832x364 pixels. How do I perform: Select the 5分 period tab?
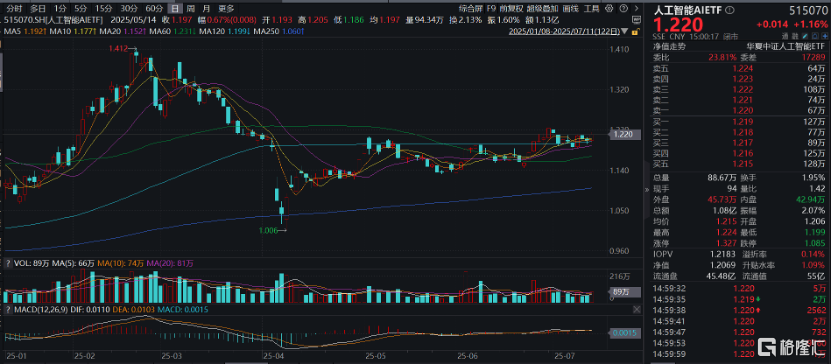[81, 8]
